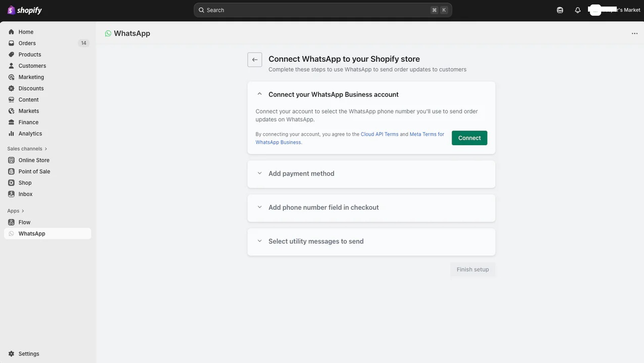Open Marketing in the sidebar
Image resolution: width=644 pixels, height=363 pixels.
pyautogui.click(x=47, y=77)
